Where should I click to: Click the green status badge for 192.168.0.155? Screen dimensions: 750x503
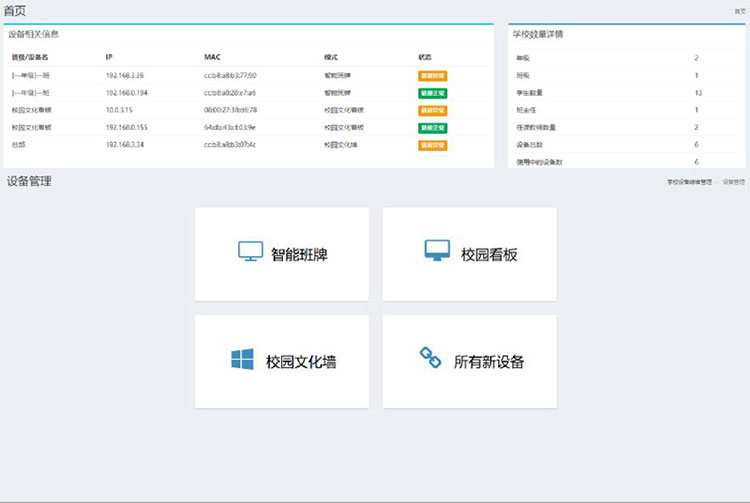(432, 128)
